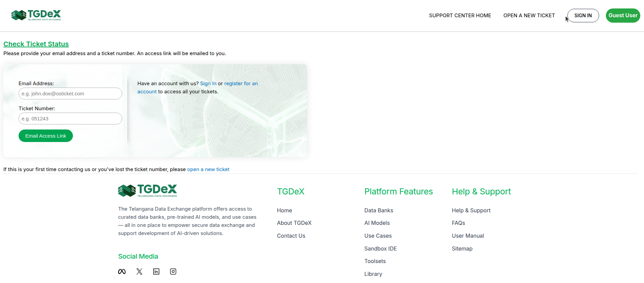644x283 pixels.
Task: Go to Support Center Home
Action: (460, 16)
